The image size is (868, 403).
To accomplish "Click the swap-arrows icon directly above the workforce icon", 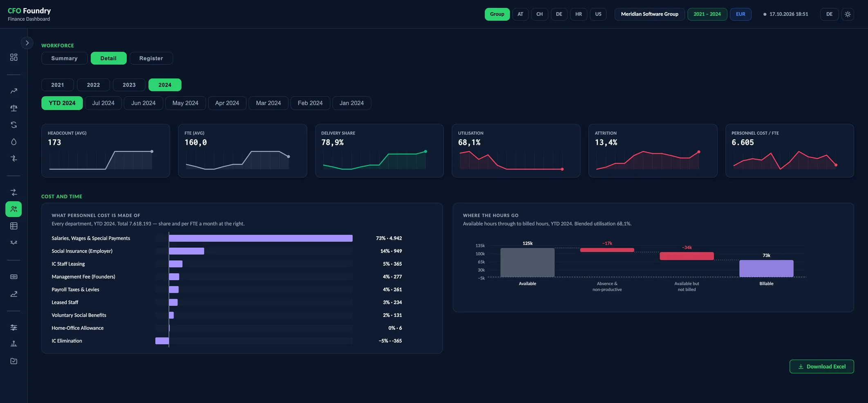I will pos(13,192).
